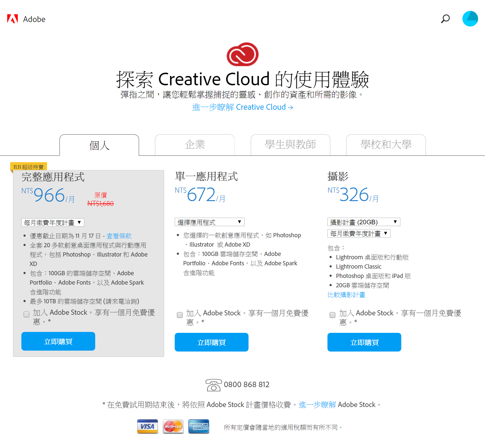This screenshot has height=448, width=485.
Task: Open 每月繳費年度計畫 dropdown under 完整應用程式
Action: [x=53, y=222]
